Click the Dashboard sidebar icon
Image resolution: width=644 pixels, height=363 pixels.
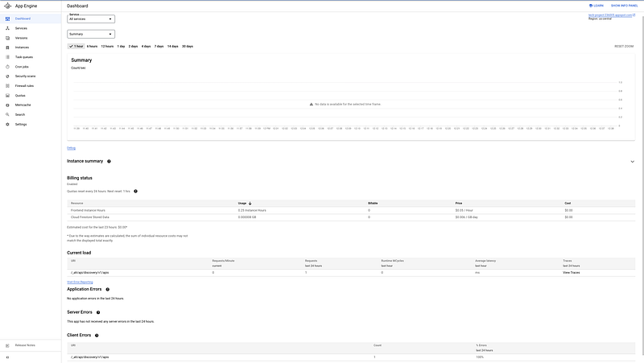[7, 19]
